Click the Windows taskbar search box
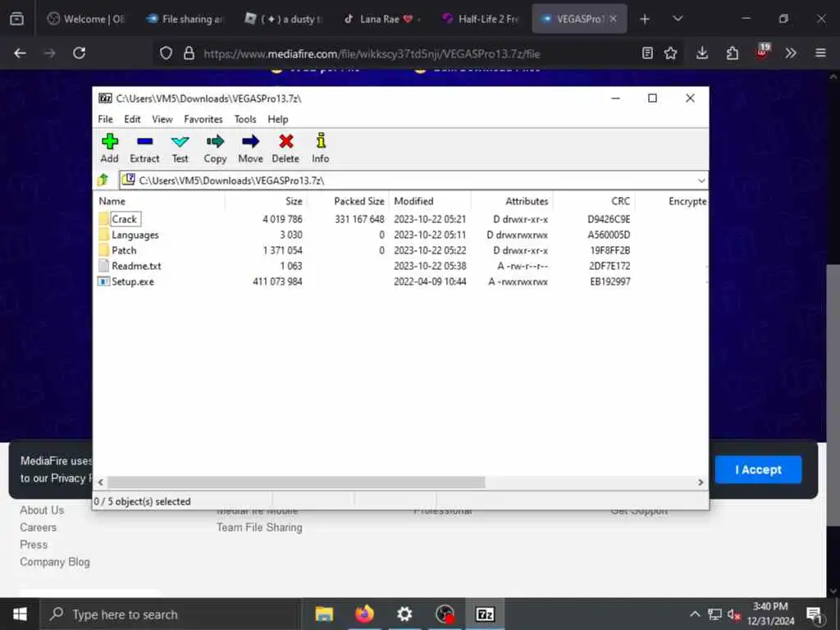The width and height of the screenshot is (840, 630). pos(169,614)
